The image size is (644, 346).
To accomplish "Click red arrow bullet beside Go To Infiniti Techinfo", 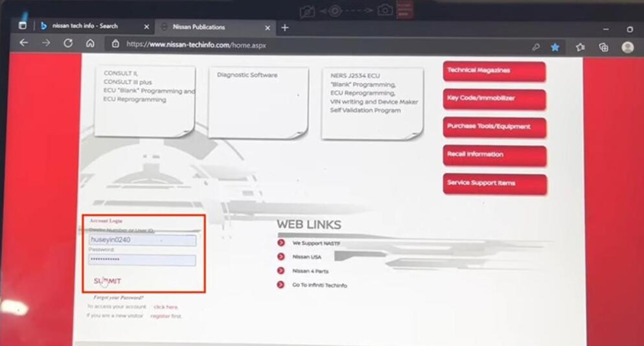I will 281,285.
